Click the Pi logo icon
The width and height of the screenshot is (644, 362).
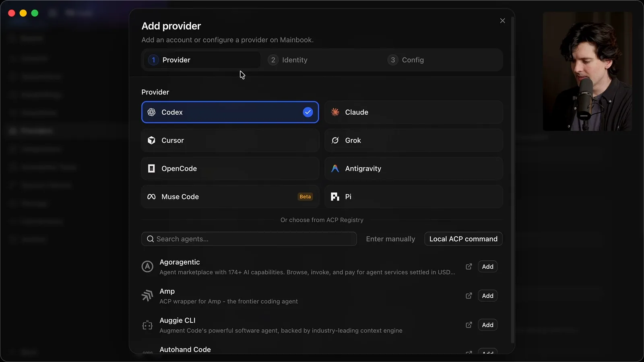point(335,197)
